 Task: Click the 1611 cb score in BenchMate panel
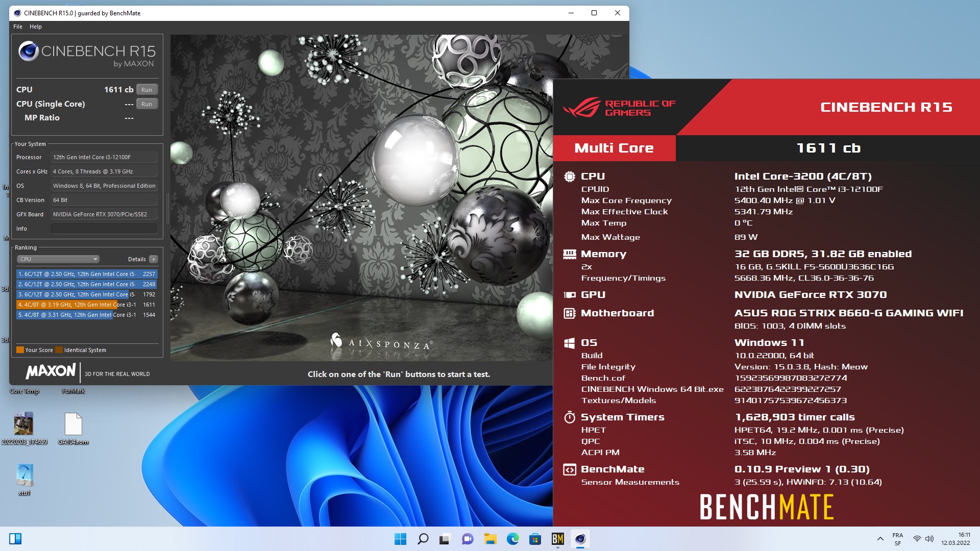click(x=828, y=148)
